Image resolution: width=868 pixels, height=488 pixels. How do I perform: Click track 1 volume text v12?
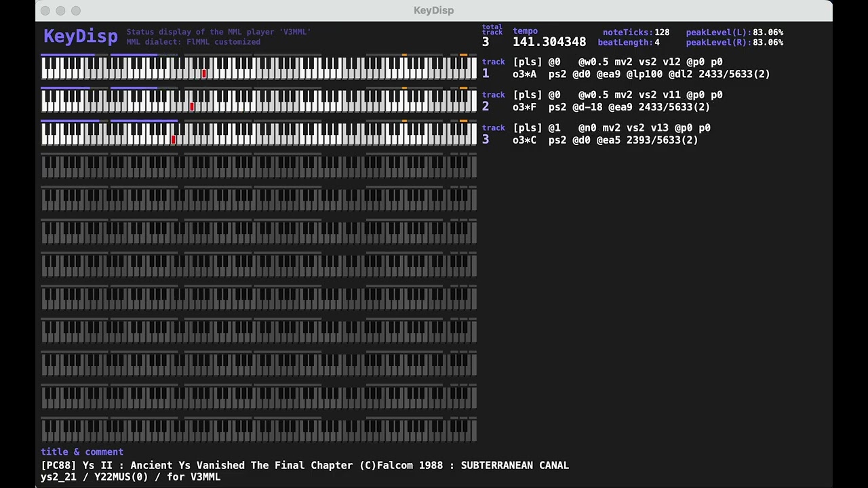click(x=671, y=62)
